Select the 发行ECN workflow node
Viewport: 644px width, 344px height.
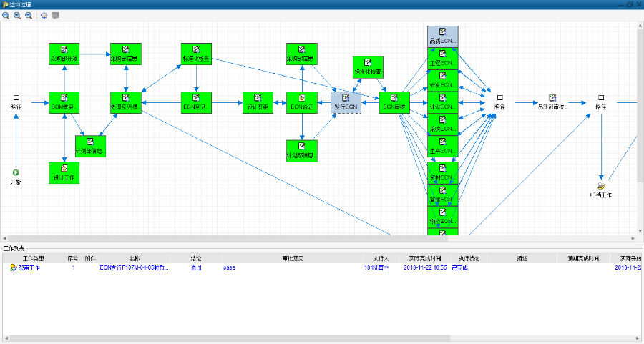346,102
